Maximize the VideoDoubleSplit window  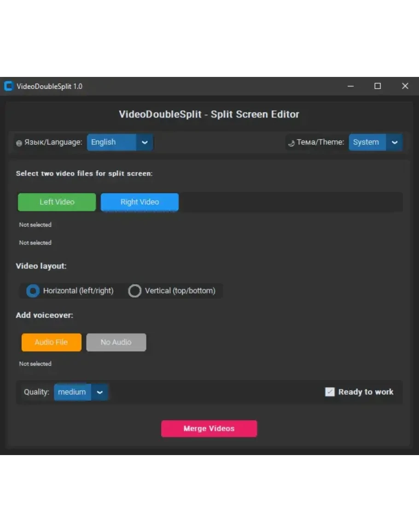coord(378,86)
